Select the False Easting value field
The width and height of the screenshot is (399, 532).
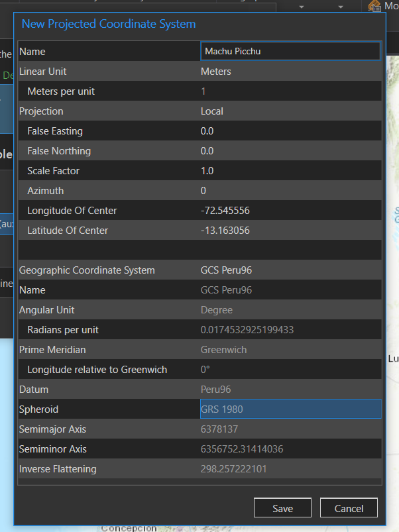(x=290, y=131)
